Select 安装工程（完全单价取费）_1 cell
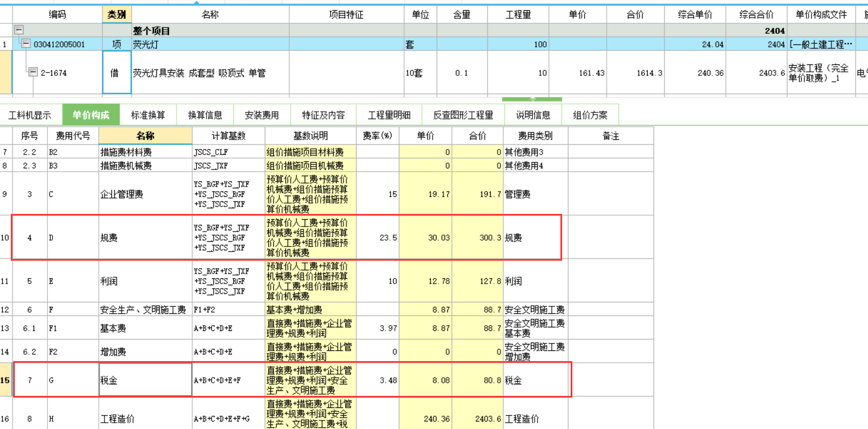868x429 pixels. pos(821,72)
